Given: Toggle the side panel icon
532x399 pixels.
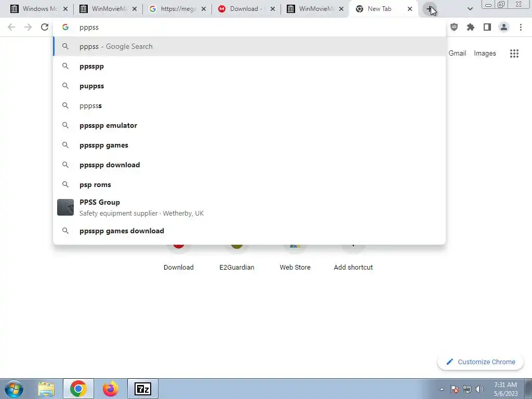Looking at the screenshot, I should (487, 27).
